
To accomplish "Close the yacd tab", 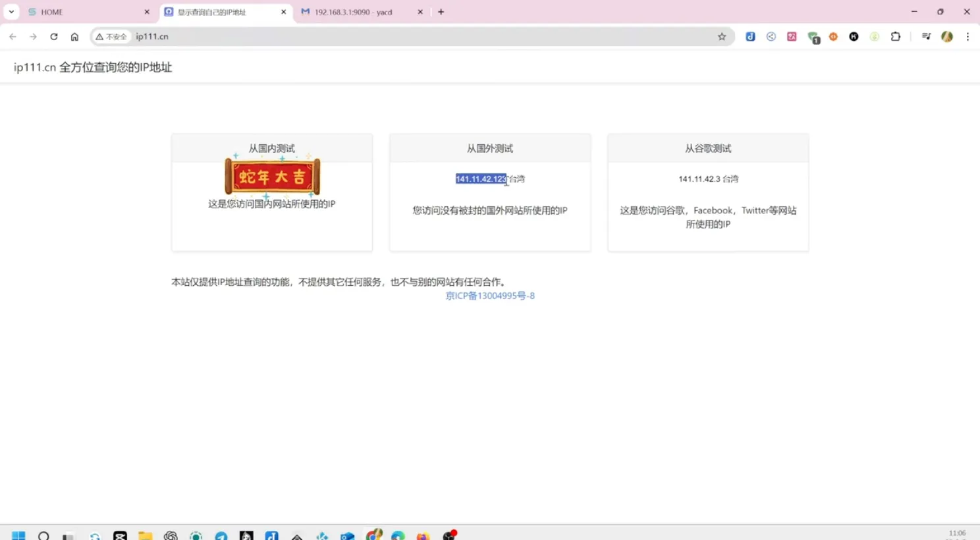I will (420, 12).
